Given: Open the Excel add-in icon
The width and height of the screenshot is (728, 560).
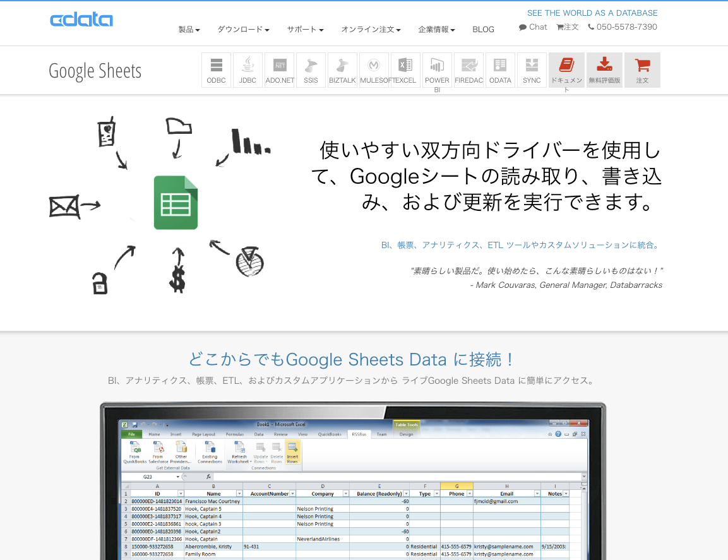Looking at the screenshot, I should coord(406,69).
